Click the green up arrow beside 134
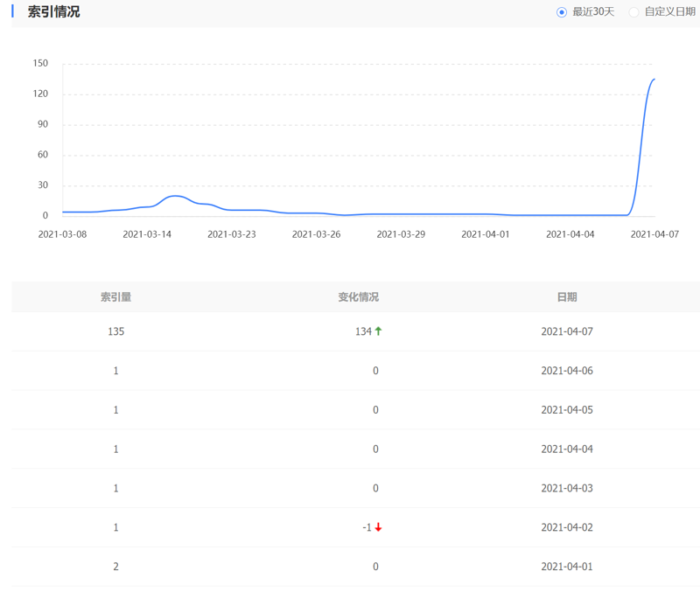The height and width of the screenshot is (592, 700). pyautogui.click(x=379, y=331)
